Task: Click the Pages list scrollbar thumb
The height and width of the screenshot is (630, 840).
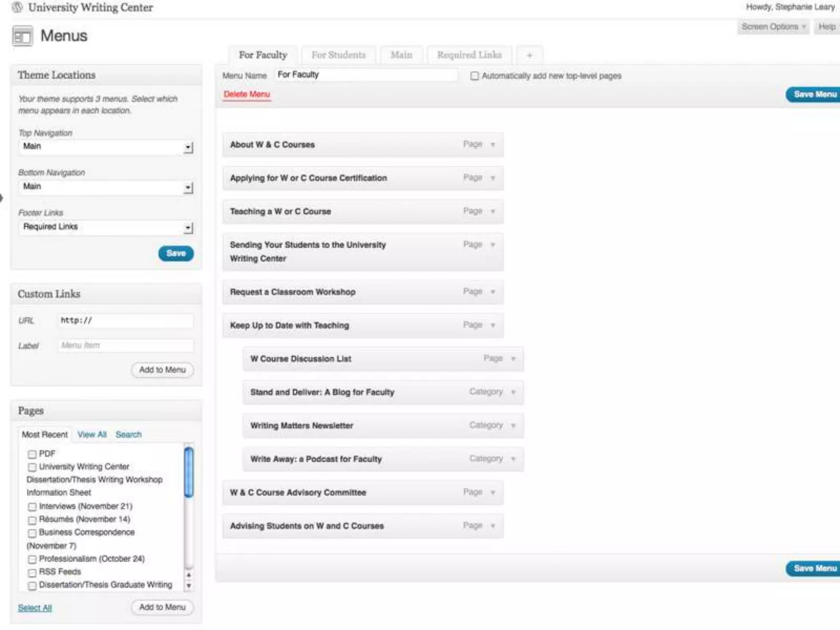Action: click(189, 472)
